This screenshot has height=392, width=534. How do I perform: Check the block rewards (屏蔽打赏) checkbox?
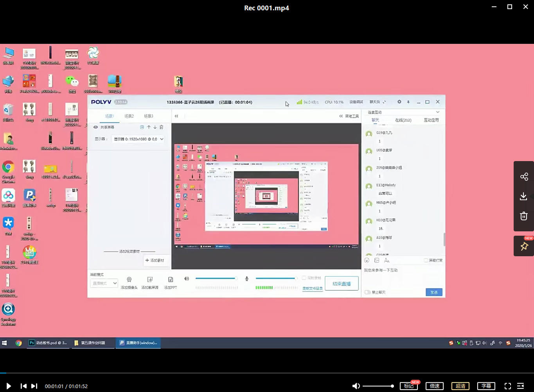426,260
